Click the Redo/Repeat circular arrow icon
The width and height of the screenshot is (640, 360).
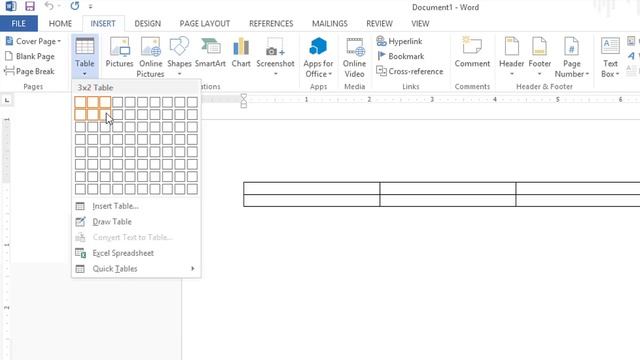pyautogui.click(x=74, y=6)
